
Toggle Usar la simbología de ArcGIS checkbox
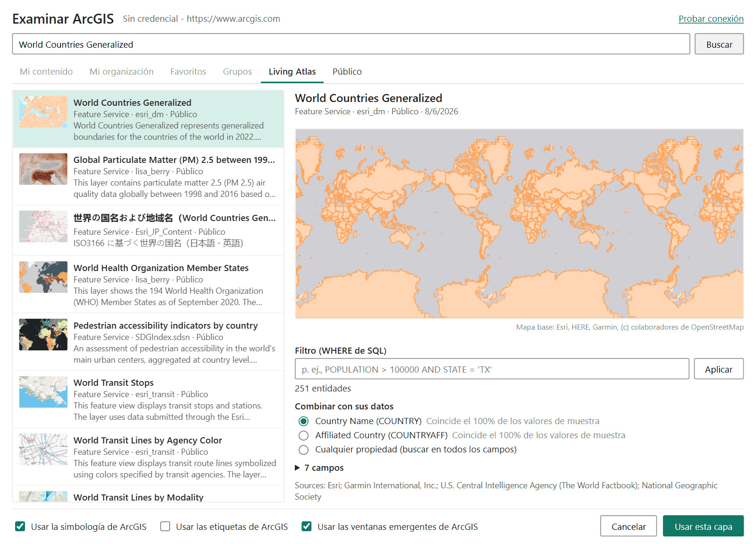20,527
